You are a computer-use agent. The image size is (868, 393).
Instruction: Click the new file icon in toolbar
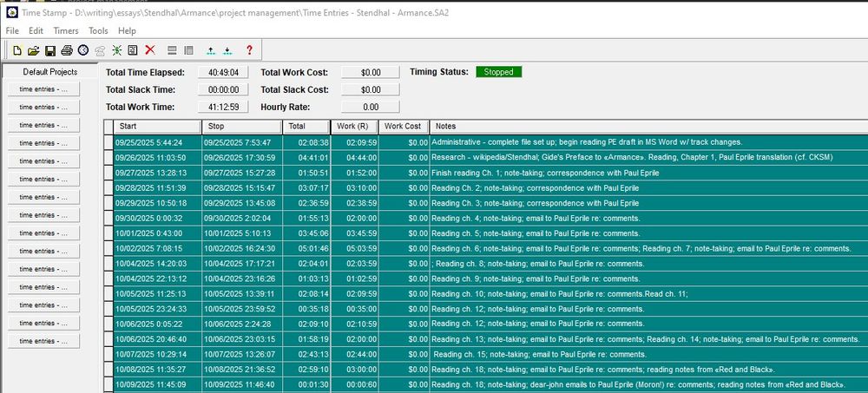17,50
